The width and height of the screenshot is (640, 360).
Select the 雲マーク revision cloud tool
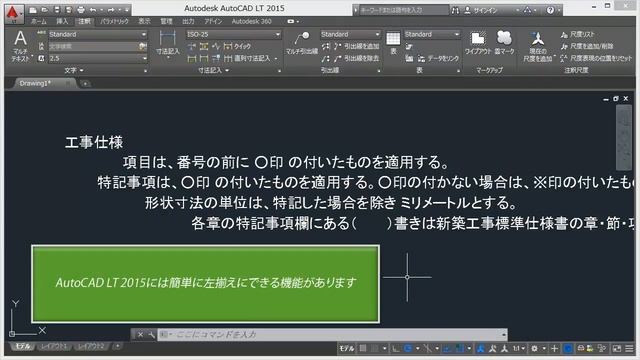(504, 43)
